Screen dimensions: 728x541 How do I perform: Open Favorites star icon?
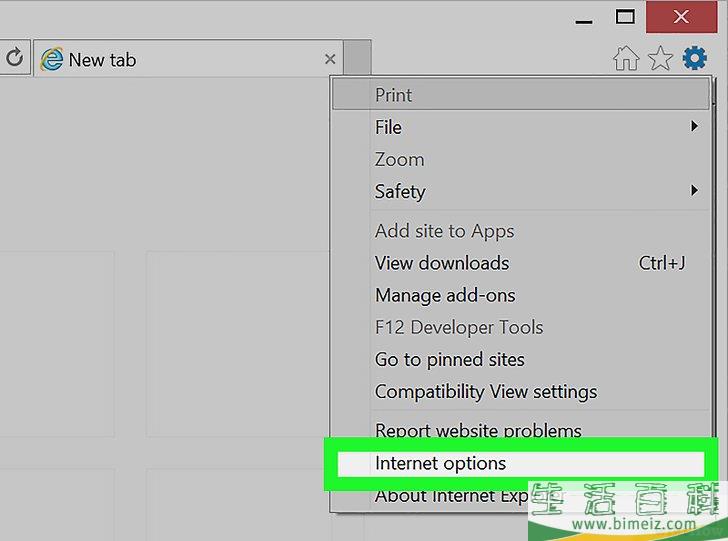(x=660, y=59)
